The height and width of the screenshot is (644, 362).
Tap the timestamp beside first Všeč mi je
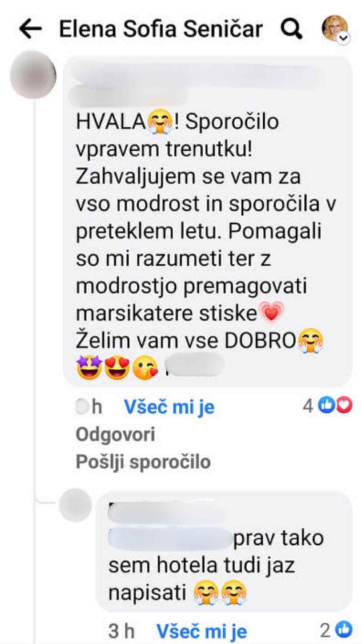click(x=89, y=407)
